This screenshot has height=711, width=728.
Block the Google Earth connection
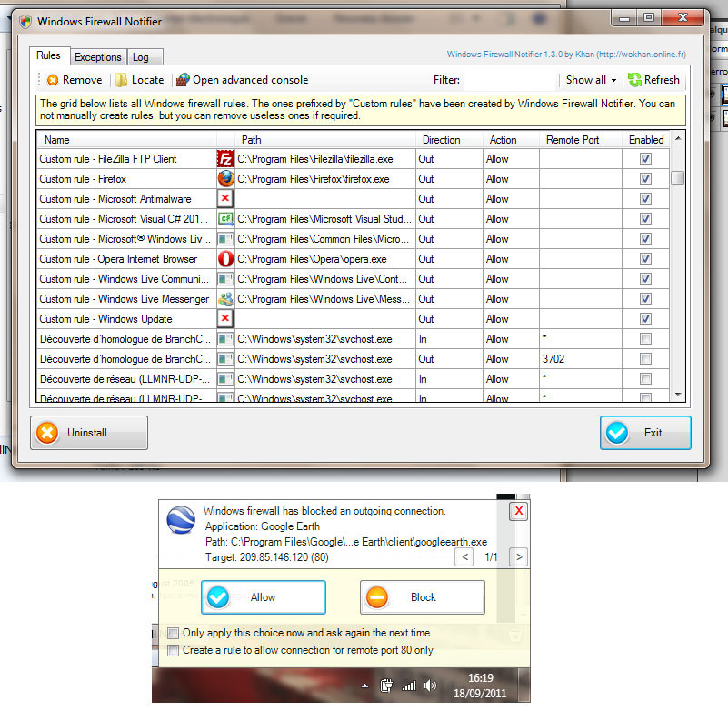point(423,597)
